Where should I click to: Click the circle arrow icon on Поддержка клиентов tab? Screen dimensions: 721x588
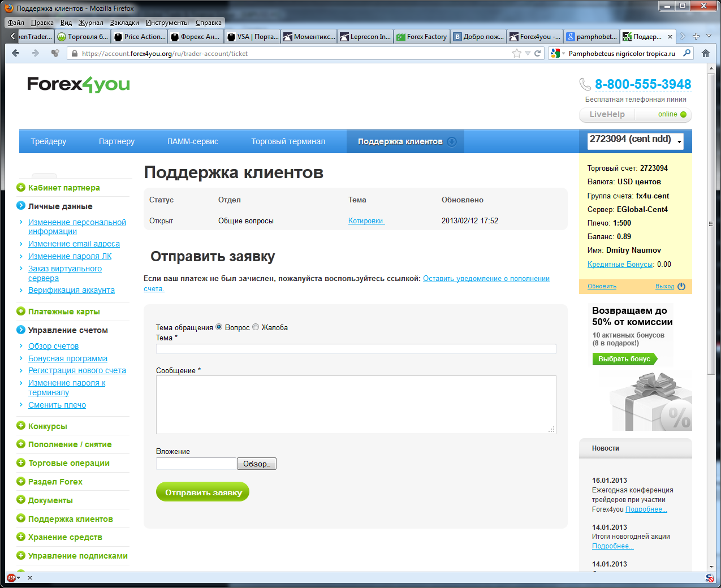(x=452, y=141)
